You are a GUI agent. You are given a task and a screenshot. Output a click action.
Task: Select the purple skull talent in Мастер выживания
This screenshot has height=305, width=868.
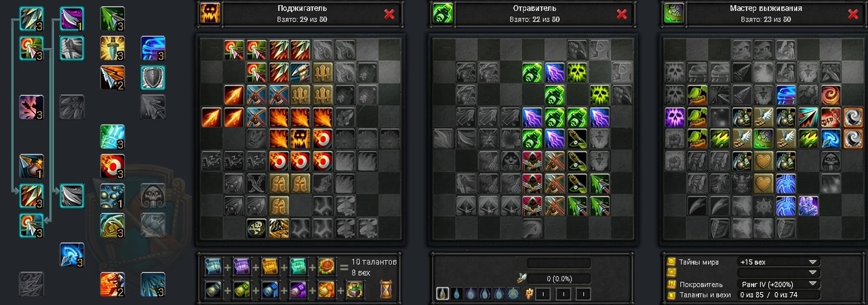(675, 117)
